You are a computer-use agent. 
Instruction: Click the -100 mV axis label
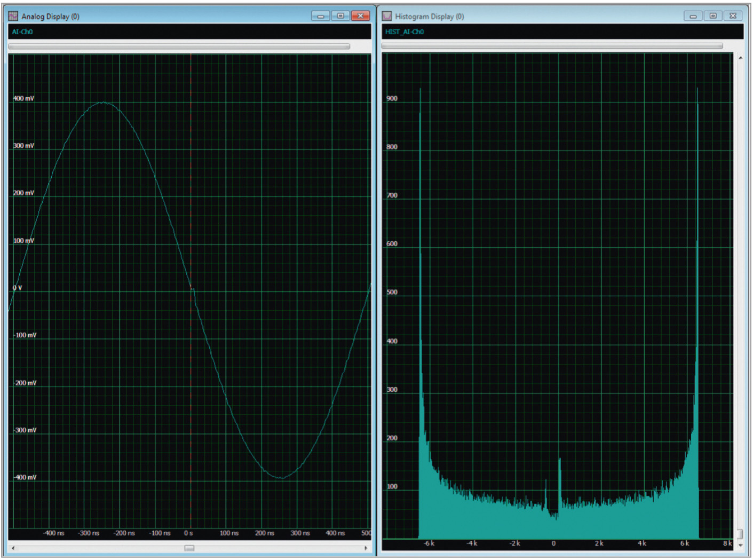(25, 335)
